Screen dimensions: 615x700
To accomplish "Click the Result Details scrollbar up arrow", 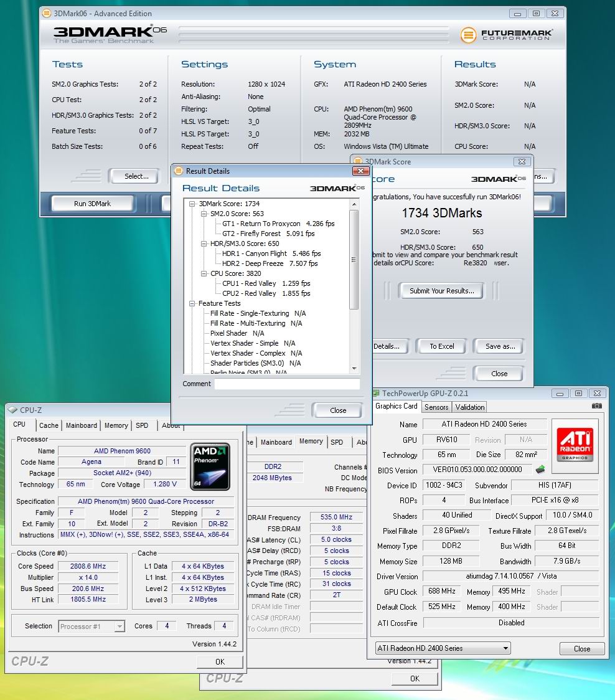I will click(x=354, y=204).
